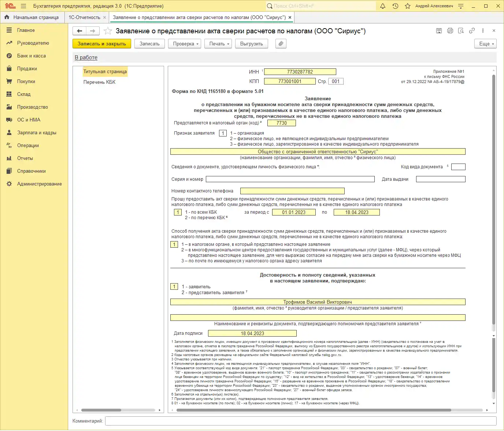Click the В работе status link
Image resolution: width=504 pixels, height=431 pixels.
86,57
